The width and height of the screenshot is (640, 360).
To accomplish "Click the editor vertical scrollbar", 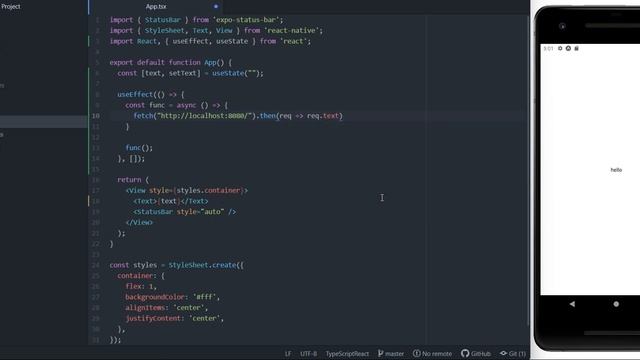I will click(x=528, y=171).
